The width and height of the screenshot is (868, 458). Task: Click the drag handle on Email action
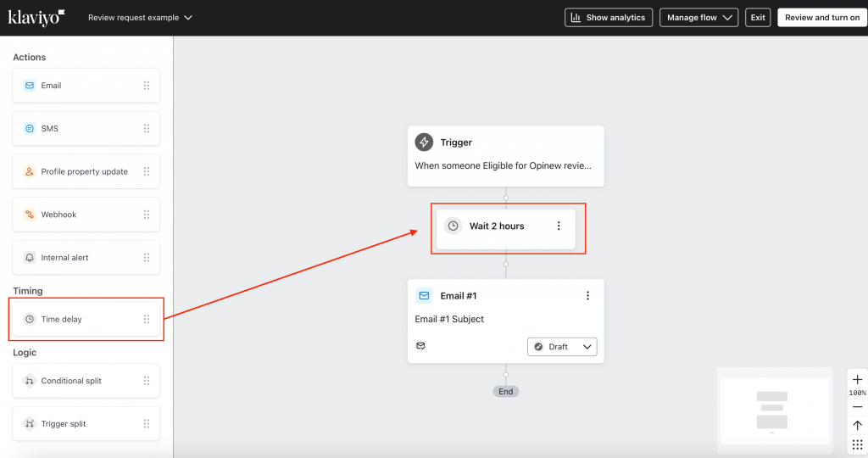(147, 86)
